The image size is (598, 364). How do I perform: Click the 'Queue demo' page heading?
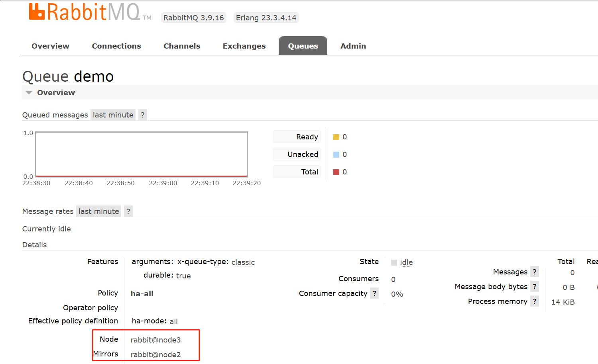[x=68, y=76]
